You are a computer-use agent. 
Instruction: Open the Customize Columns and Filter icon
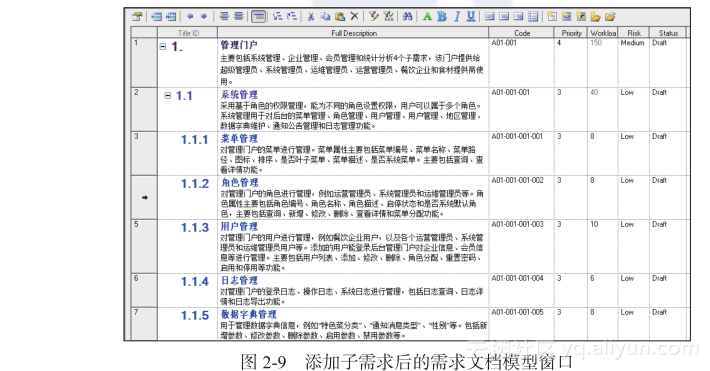(x=374, y=17)
